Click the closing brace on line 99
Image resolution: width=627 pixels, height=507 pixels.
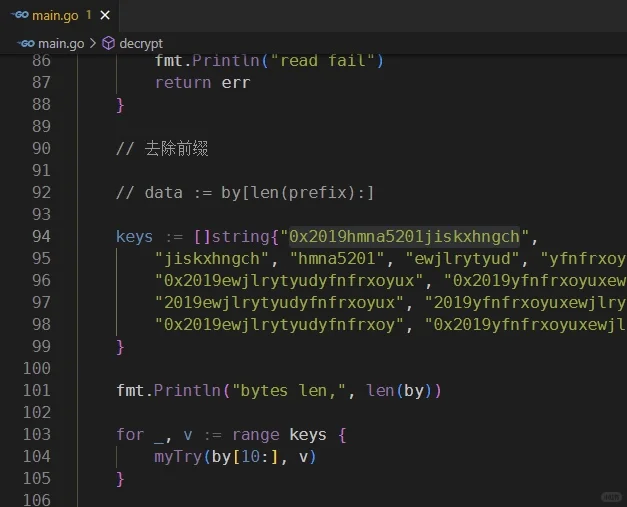120,347
